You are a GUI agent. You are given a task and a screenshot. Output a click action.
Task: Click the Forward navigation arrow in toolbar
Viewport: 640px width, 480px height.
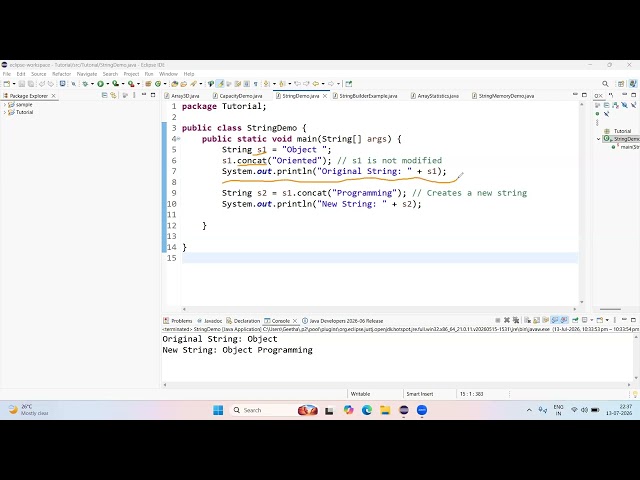pos(331,84)
